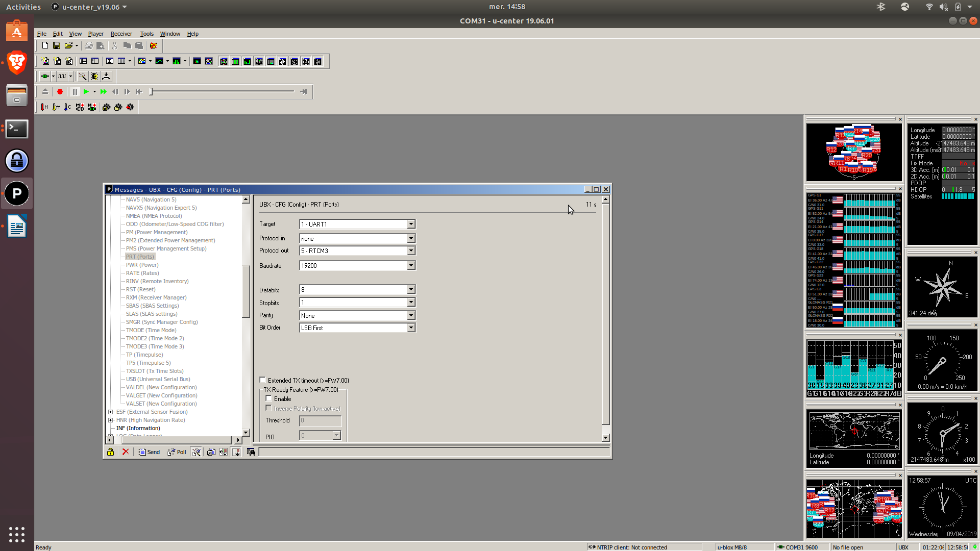The image size is (980, 551).
Task: Open the Protocol in dropdown
Action: (x=411, y=239)
